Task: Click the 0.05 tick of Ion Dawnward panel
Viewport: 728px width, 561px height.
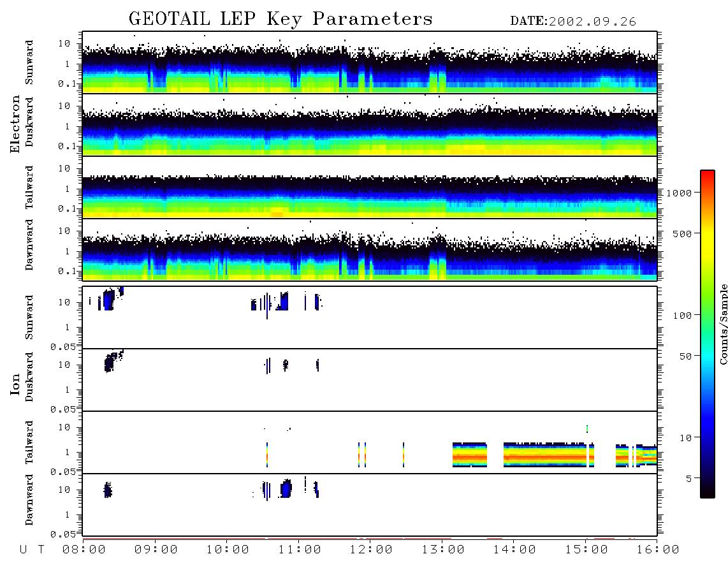Action: click(x=63, y=534)
